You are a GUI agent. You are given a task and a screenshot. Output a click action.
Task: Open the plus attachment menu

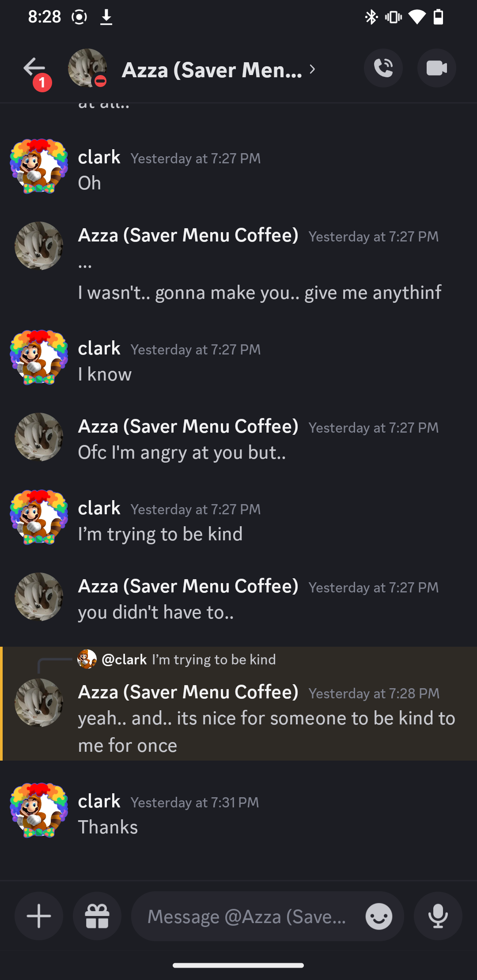[39, 916]
